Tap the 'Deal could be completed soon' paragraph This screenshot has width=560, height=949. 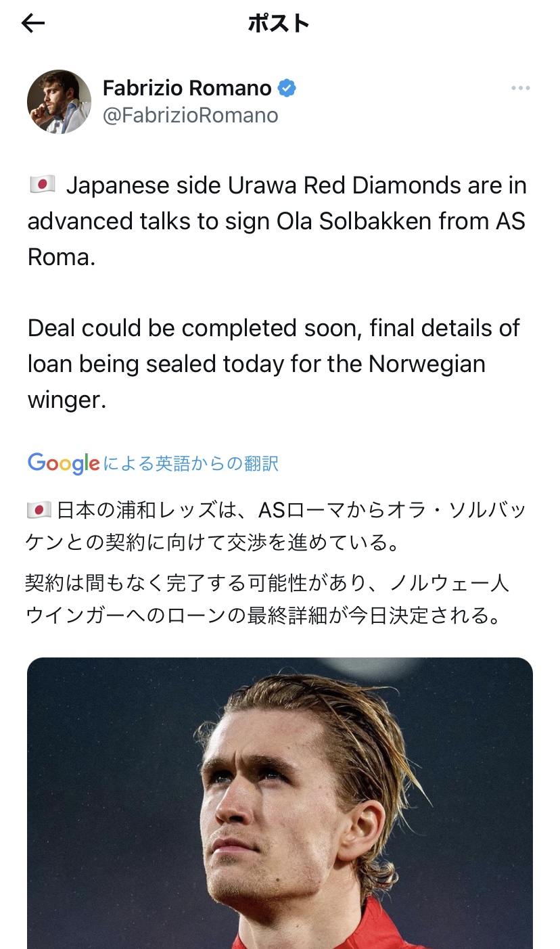click(x=273, y=364)
